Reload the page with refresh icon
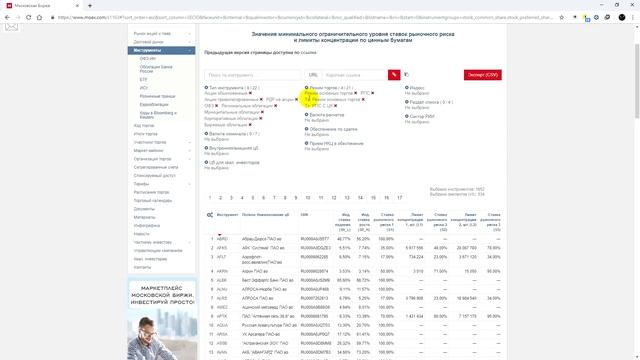Screen dimensions: 640x360 [x=28, y=18]
